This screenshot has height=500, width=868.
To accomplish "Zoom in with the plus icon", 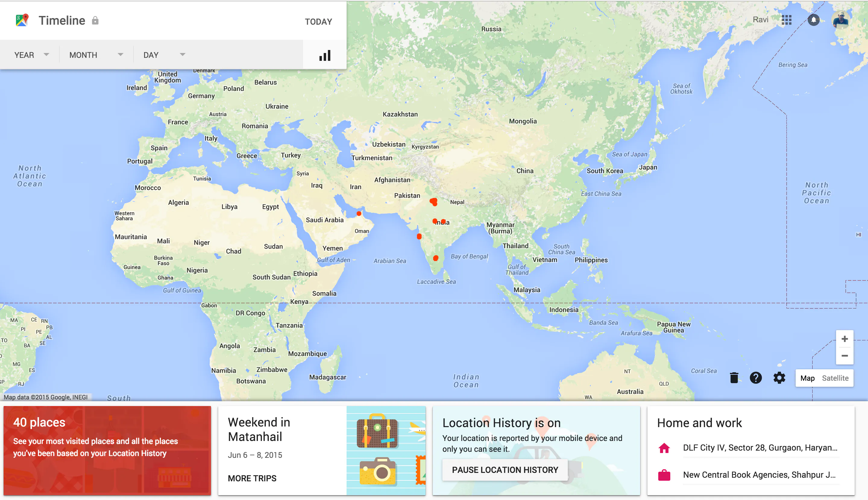I will click(x=844, y=339).
